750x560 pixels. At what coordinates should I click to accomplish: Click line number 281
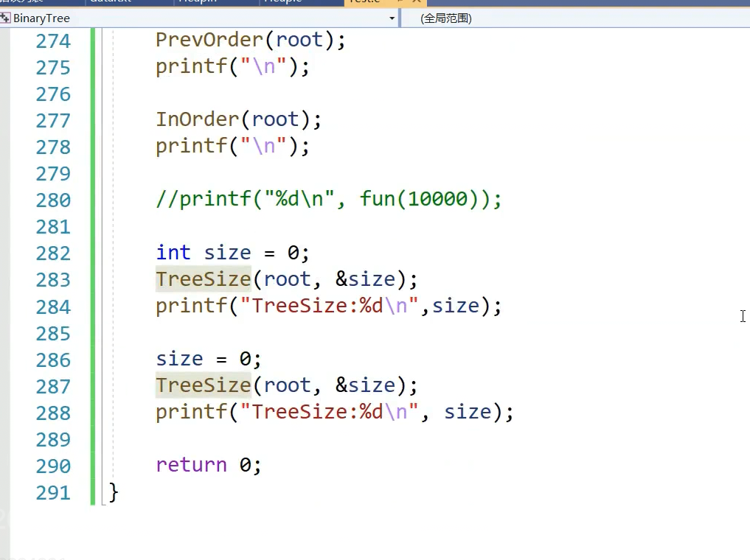pyautogui.click(x=53, y=227)
